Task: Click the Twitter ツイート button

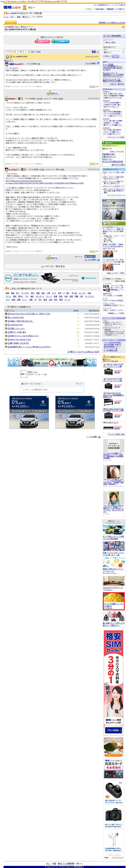Action: 79,256
